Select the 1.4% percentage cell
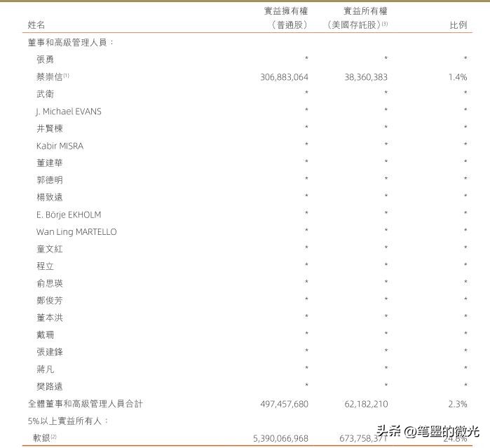The height and width of the screenshot is (448, 490). click(458, 77)
